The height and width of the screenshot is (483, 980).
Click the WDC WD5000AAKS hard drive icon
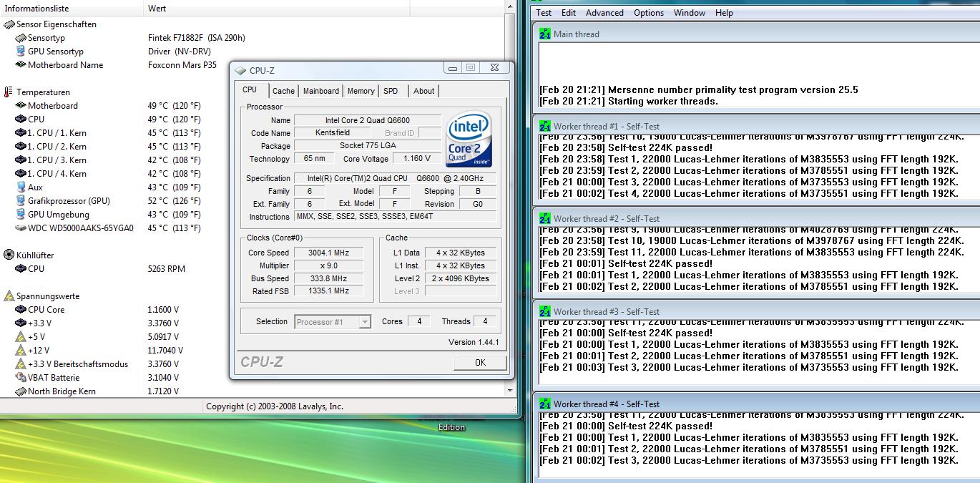click(21, 228)
